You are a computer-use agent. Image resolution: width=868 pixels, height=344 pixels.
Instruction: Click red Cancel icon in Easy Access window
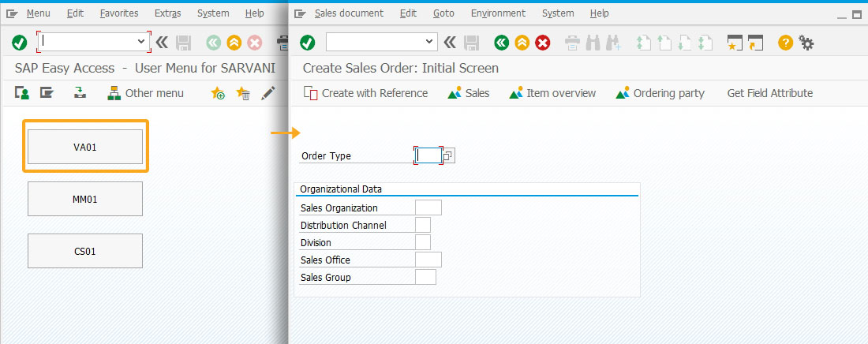pyautogui.click(x=255, y=43)
